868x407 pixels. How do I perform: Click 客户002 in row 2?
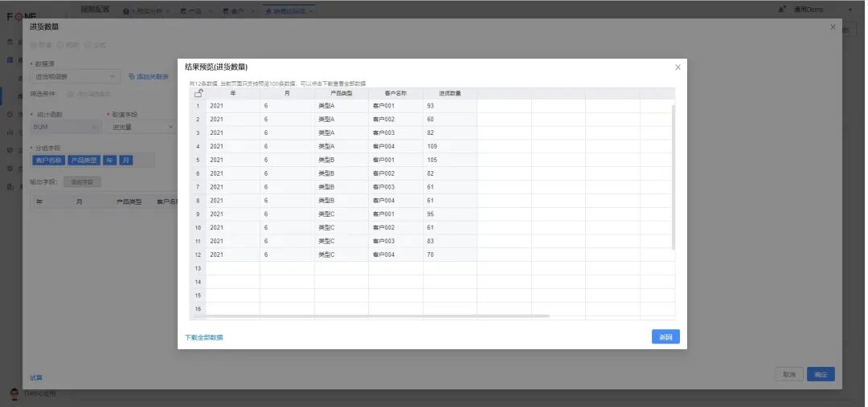pos(395,120)
